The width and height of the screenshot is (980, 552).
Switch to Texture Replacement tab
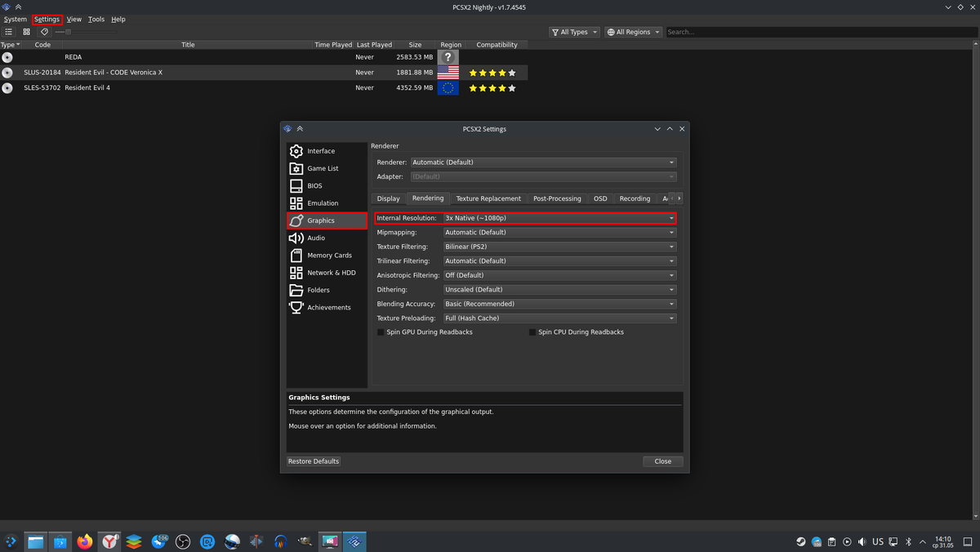(488, 198)
